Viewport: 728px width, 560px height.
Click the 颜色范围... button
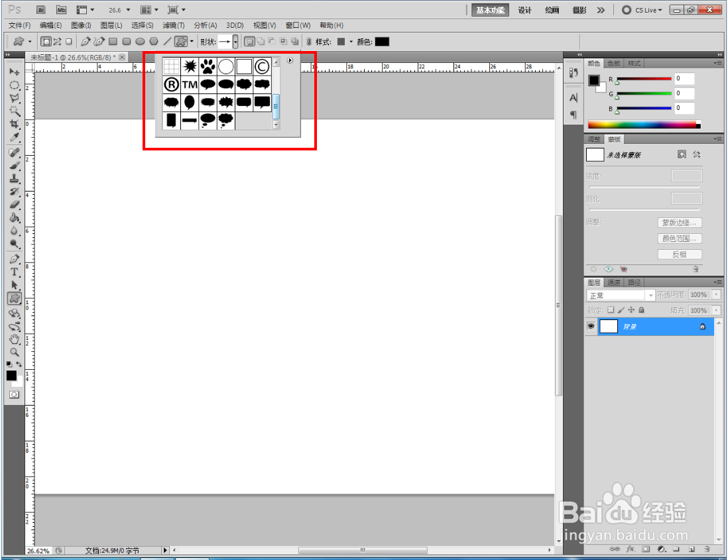pos(679,239)
